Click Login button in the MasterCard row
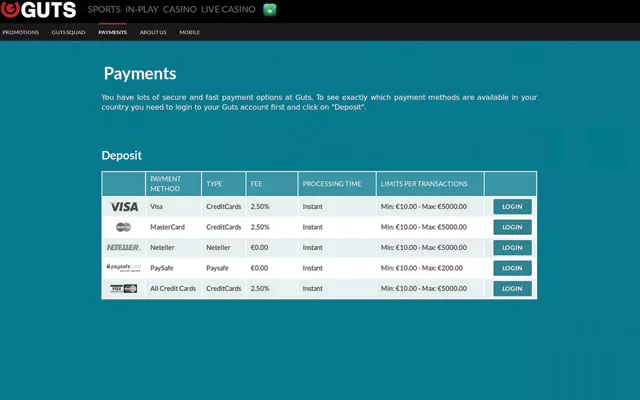The width and height of the screenshot is (640, 400). [512, 227]
